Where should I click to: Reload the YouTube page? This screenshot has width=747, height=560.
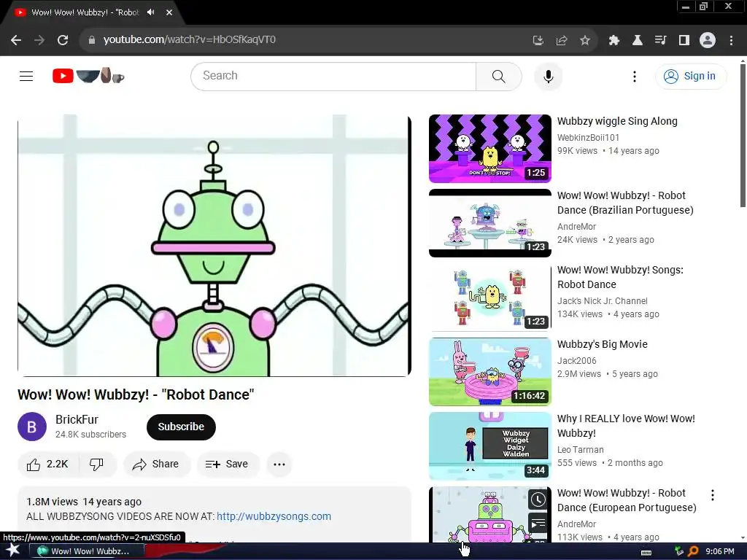(x=63, y=40)
